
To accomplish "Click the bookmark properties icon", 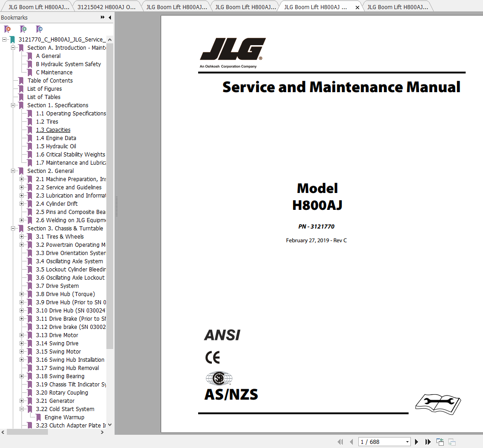I will click(x=39, y=29).
